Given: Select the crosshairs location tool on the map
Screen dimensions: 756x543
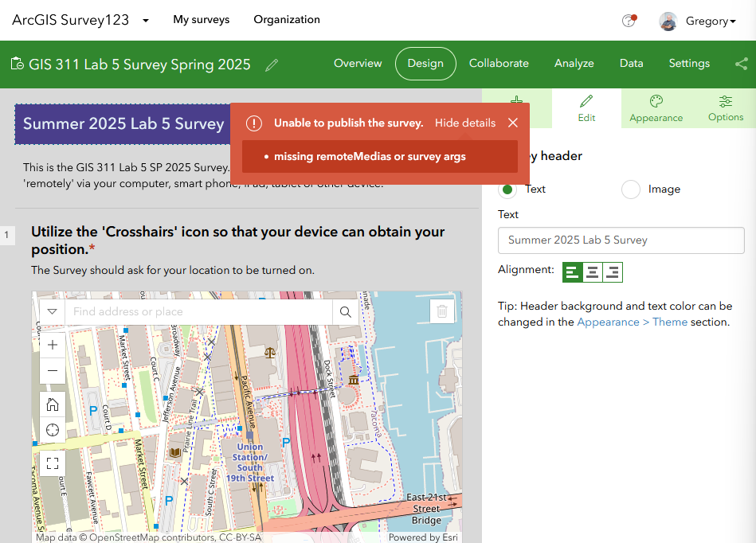Looking at the screenshot, I should click(x=52, y=430).
